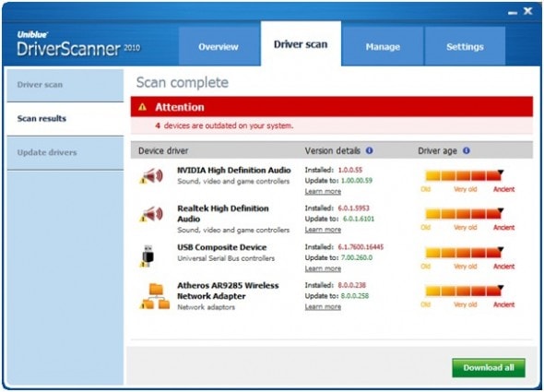Click update version 7.00.260.0
The image size is (544, 392).
click(x=357, y=257)
